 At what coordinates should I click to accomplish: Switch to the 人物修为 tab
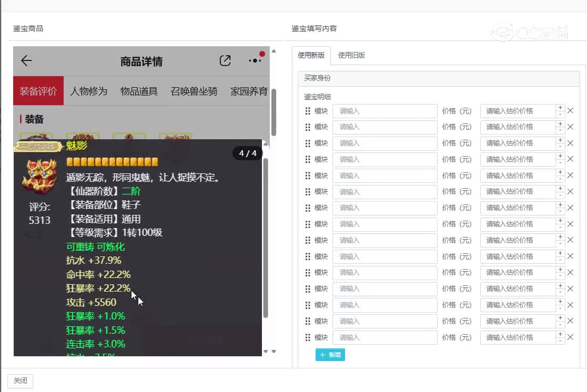89,91
